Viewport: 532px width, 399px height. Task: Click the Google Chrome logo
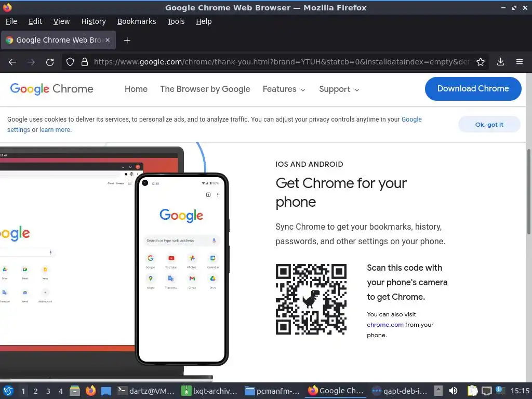pos(51,89)
